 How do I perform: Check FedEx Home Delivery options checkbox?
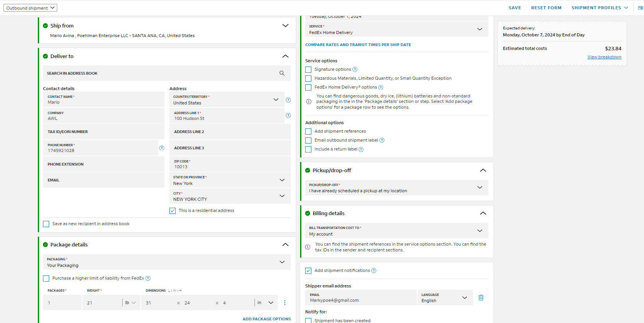(x=308, y=87)
